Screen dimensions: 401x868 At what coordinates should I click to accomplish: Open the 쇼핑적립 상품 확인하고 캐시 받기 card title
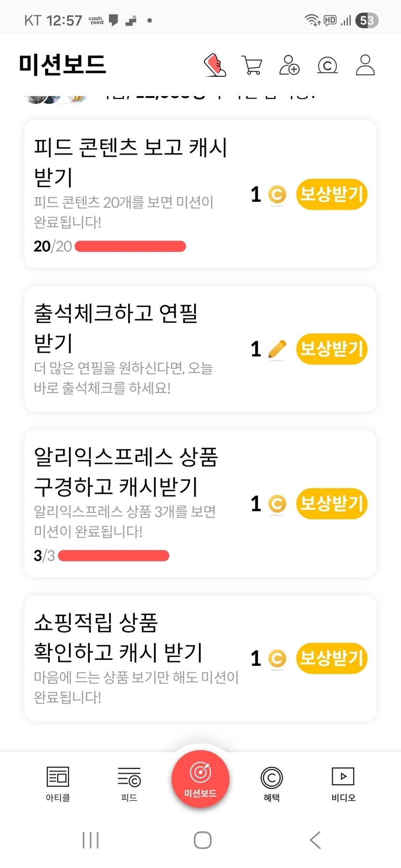[118, 637]
